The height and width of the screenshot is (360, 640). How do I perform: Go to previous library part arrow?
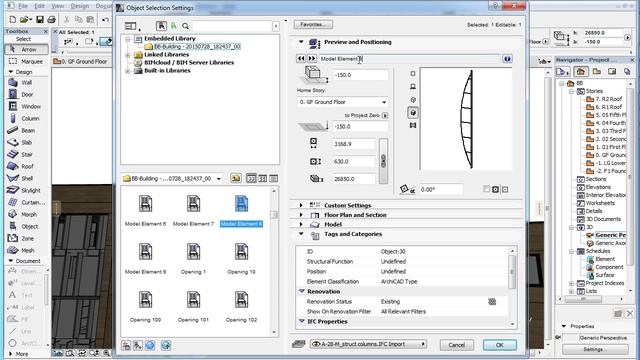coord(301,59)
